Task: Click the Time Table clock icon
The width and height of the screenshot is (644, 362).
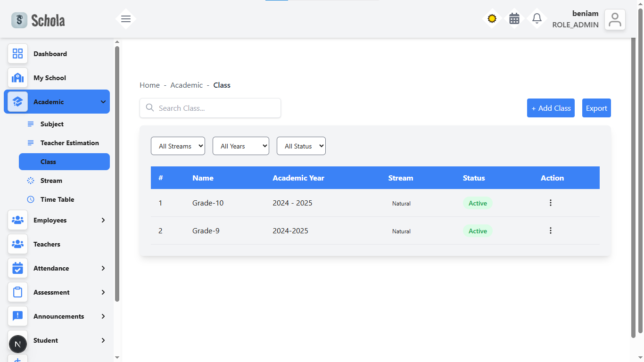Action: pos(30,199)
